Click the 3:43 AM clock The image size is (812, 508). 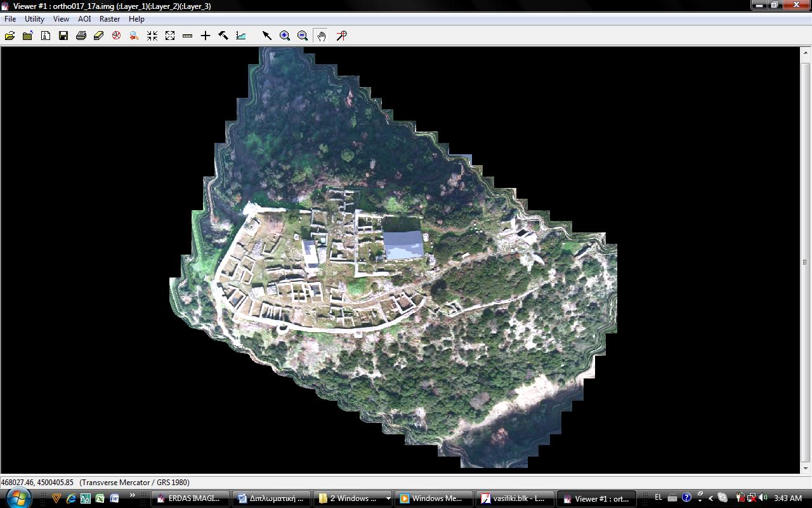point(788,498)
